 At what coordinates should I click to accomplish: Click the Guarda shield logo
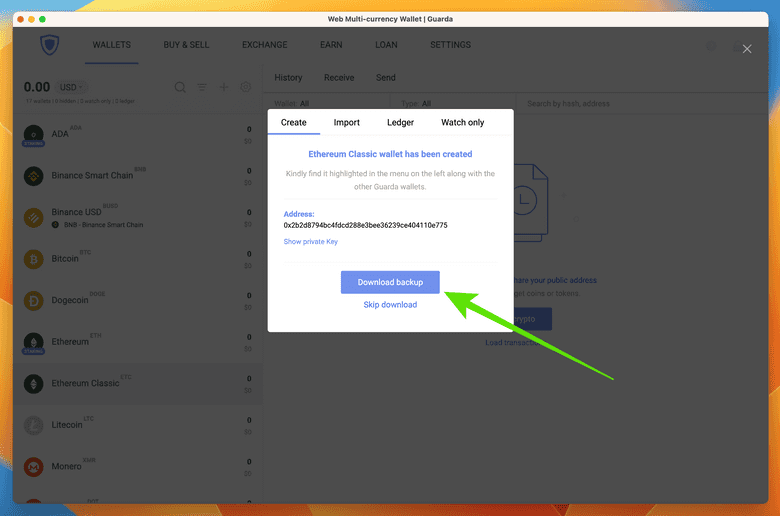(x=50, y=46)
